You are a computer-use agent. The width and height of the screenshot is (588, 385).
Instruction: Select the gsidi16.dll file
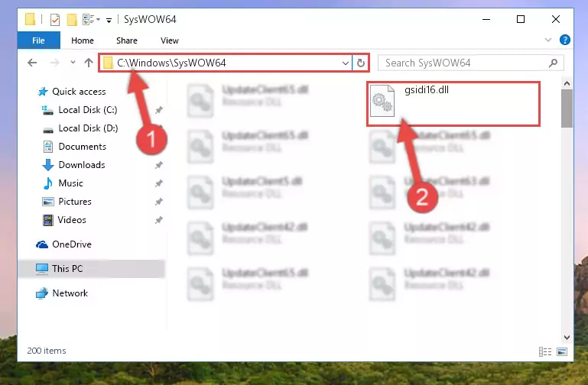point(453,104)
